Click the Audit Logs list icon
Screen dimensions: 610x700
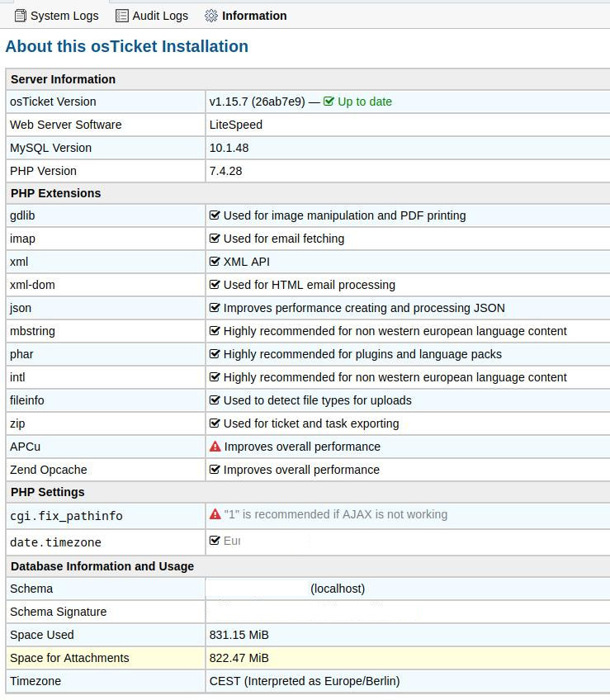(122, 16)
